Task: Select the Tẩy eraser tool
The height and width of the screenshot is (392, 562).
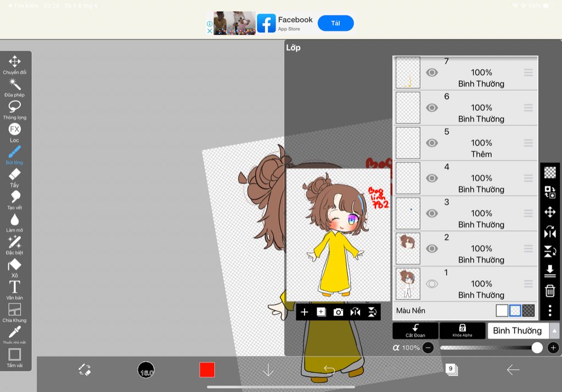Action: click(14, 178)
